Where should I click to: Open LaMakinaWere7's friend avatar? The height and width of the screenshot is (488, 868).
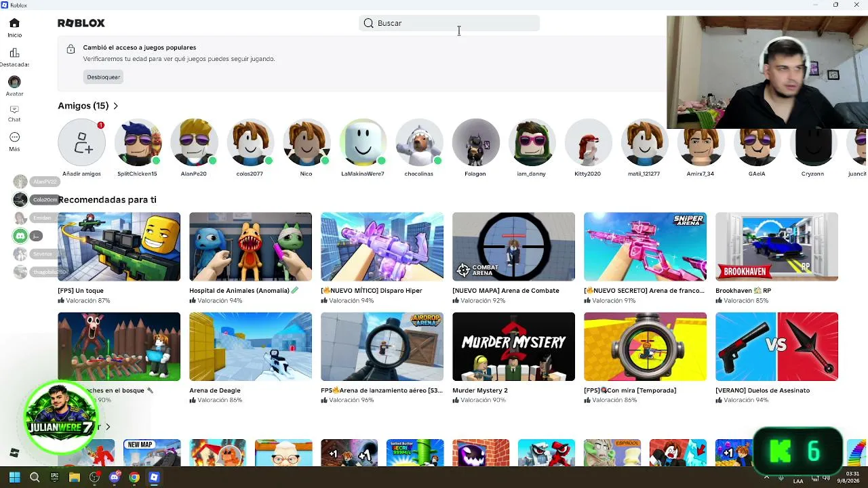tap(363, 142)
